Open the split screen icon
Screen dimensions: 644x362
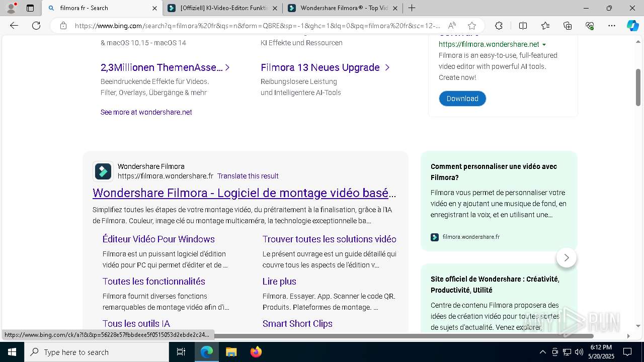[523, 26]
